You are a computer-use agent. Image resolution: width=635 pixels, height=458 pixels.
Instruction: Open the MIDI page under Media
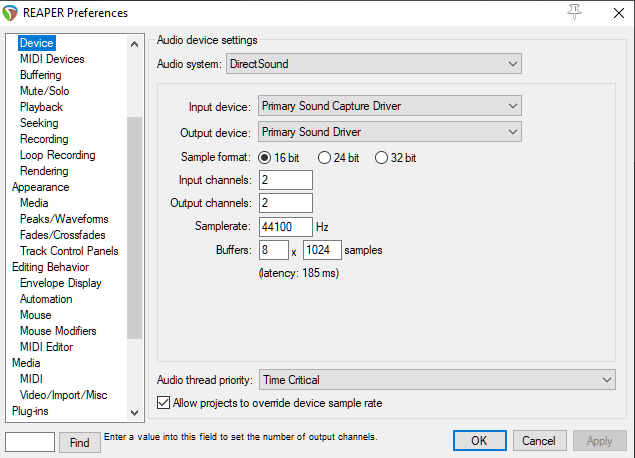[x=31, y=379]
